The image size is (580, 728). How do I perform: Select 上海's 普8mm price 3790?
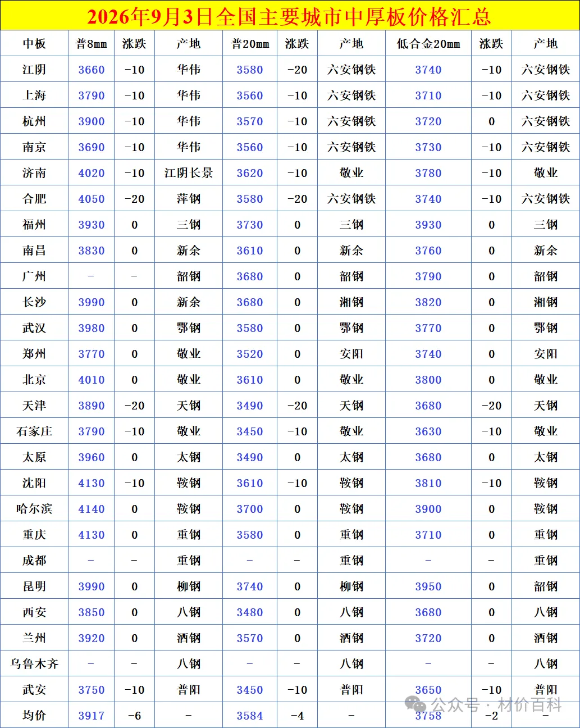tap(92, 95)
